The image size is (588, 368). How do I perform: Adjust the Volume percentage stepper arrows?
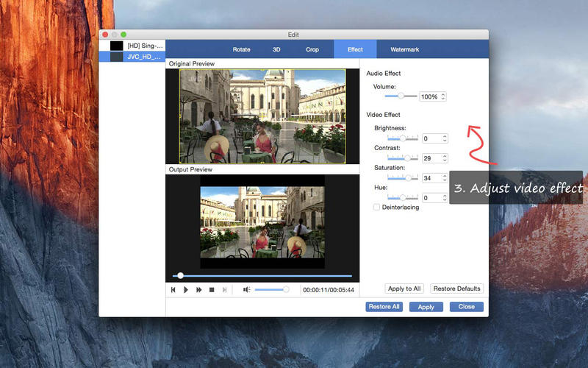[x=443, y=96]
